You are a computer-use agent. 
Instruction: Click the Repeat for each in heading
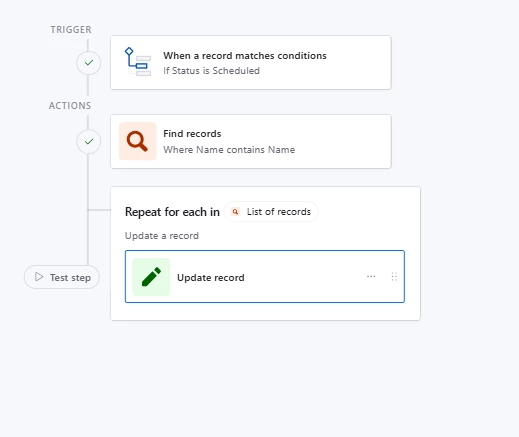(172, 212)
